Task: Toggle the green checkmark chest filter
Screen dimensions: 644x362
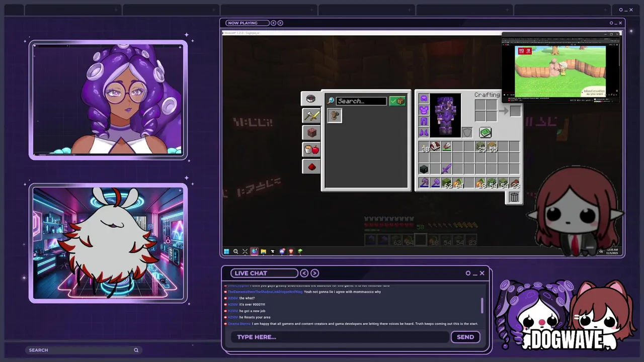Action: 397,101
